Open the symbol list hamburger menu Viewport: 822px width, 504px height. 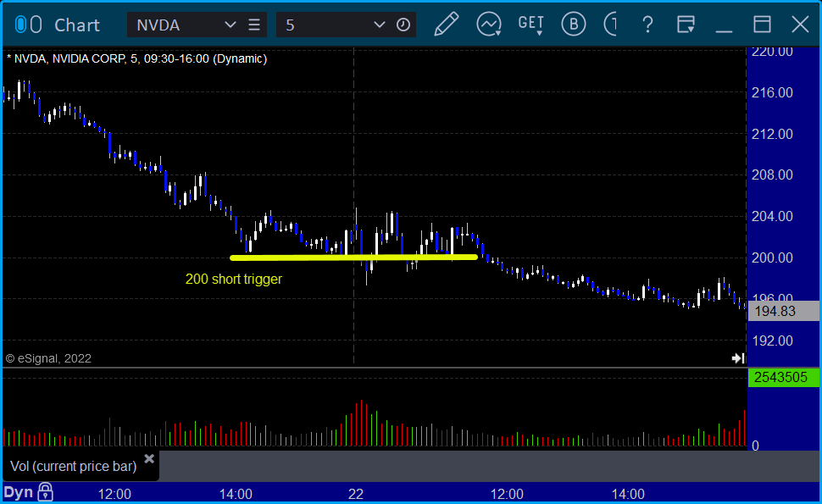(254, 25)
